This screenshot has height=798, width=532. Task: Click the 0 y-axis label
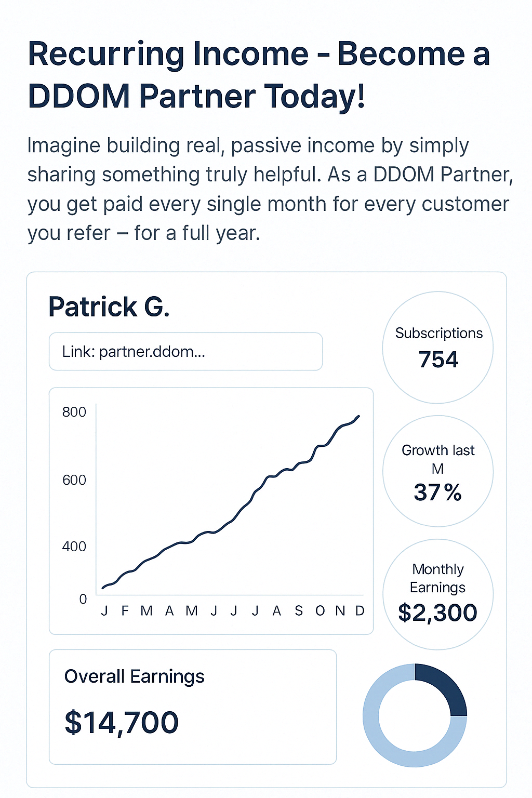coord(83,599)
